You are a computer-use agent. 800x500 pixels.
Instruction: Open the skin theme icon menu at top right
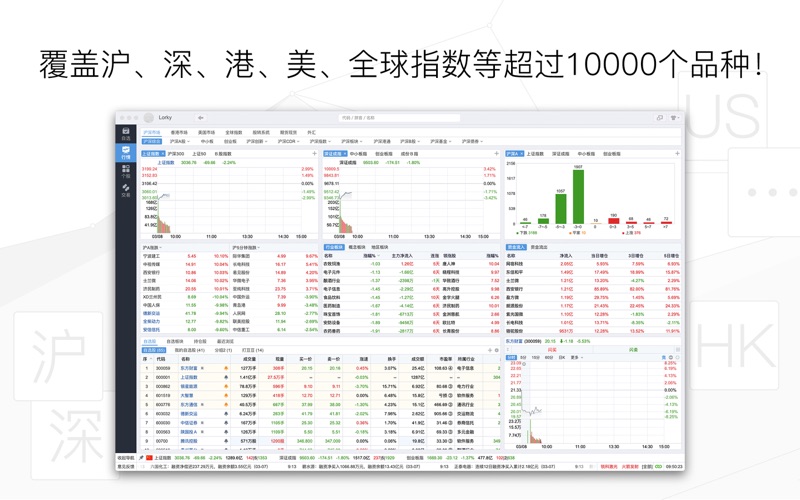674,118
